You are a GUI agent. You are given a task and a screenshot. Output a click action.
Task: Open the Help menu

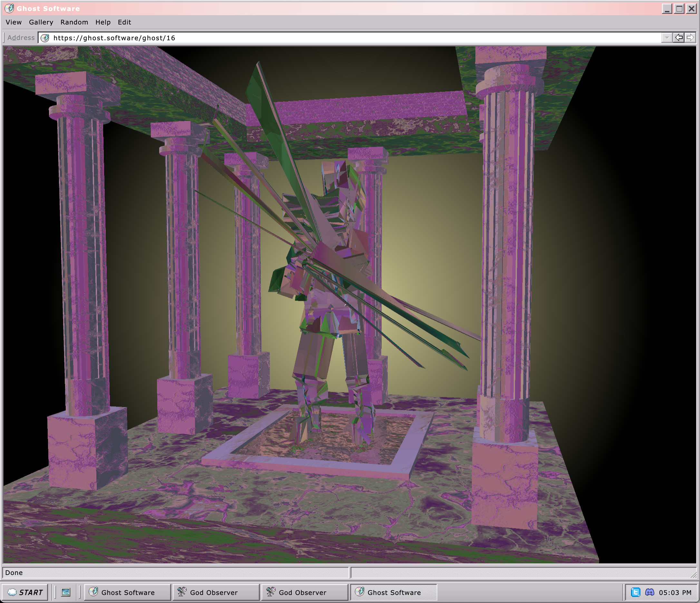pos(103,22)
